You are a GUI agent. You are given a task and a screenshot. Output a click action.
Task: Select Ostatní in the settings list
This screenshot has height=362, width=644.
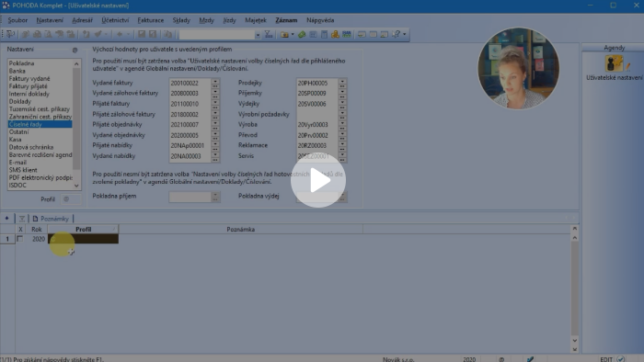18,131
